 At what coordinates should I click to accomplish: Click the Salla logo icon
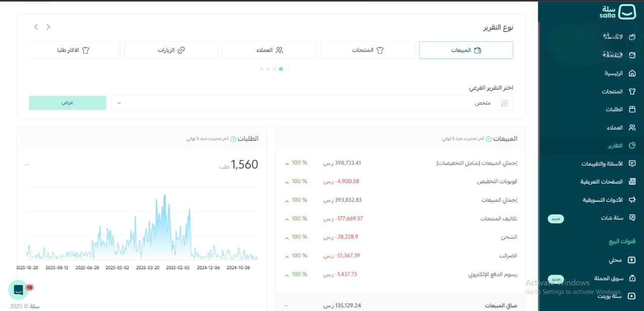coord(627,12)
